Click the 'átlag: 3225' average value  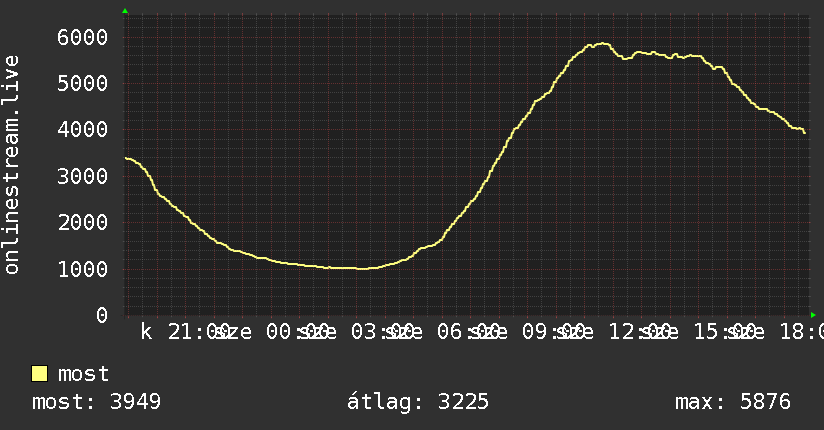click(x=418, y=402)
